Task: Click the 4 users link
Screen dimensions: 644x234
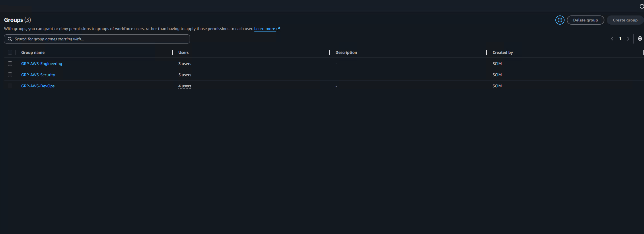Action: (185, 86)
